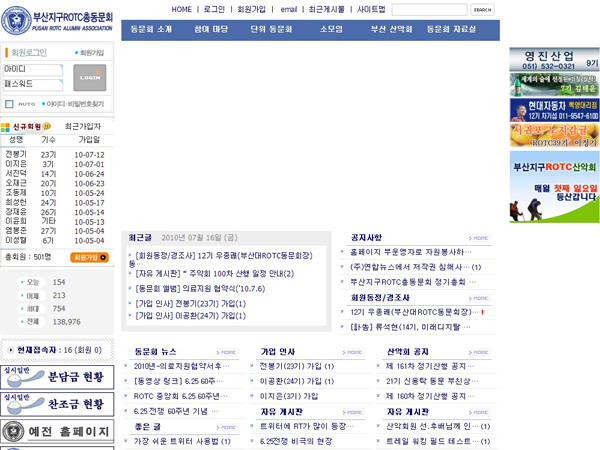Expand MORE next to 공지사항
The height and width of the screenshot is (450, 600).
tap(480, 238)
